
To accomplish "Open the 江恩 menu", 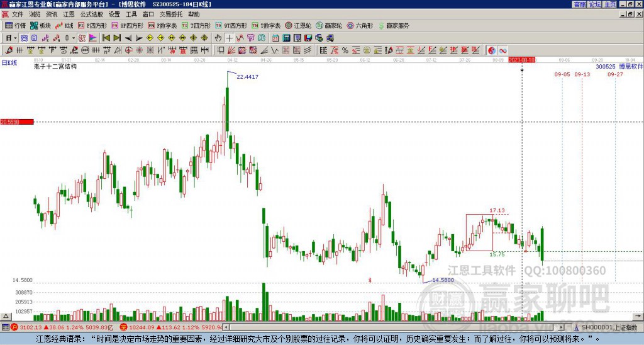I will click(x=69, y=14).
